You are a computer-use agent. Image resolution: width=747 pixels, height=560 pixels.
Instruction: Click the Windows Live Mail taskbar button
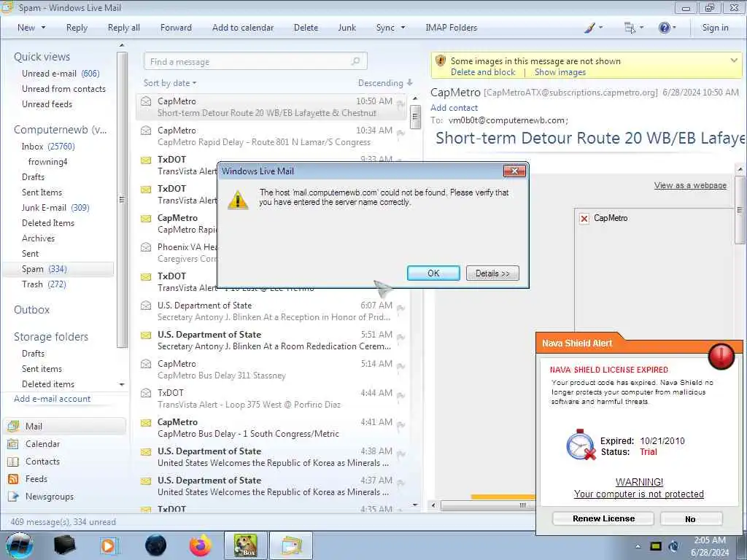[x=292, y=545]
